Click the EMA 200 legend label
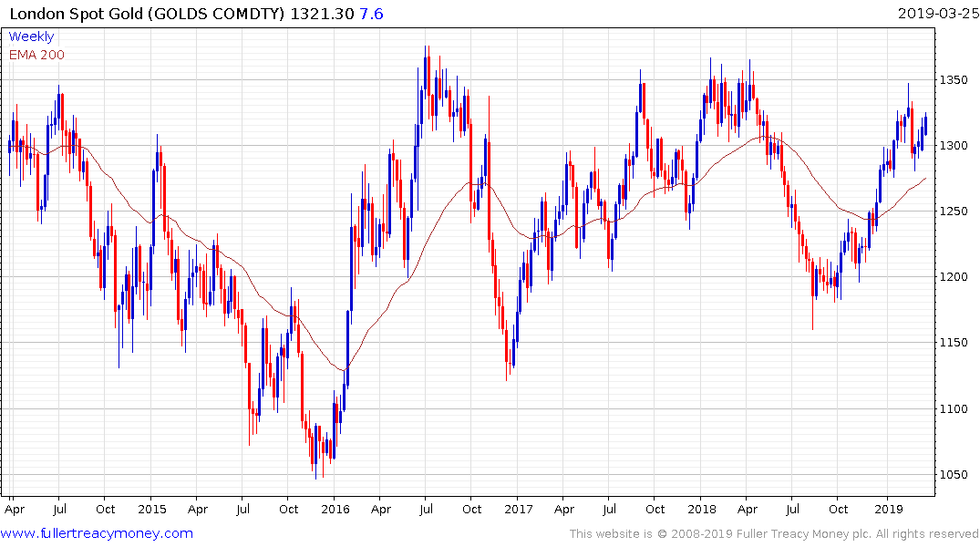This screenshot has width=980, height=547. coord(36,55)
